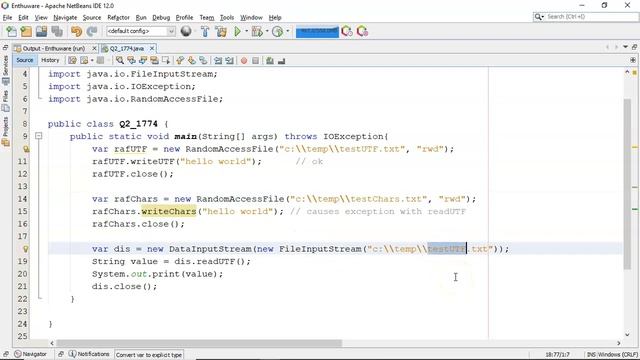
Task: Click the horizontal scrollbar thumb
Action: pos(199,343)
